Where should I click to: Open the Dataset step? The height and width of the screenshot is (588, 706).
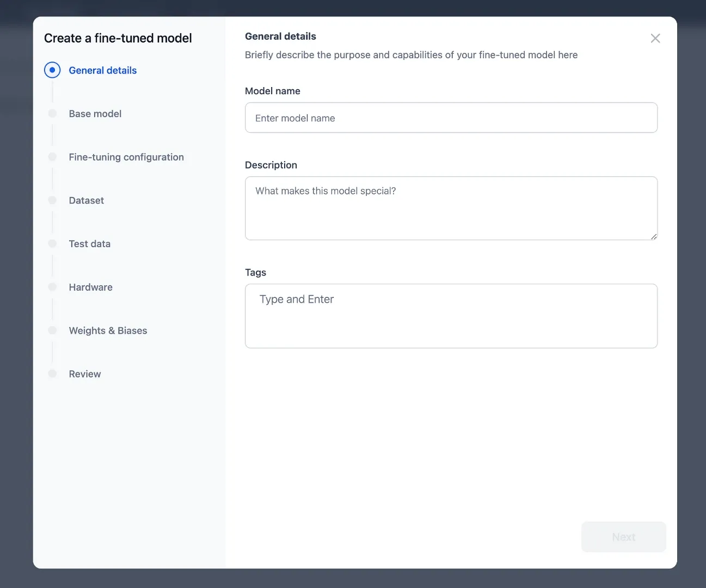(86, 200)
